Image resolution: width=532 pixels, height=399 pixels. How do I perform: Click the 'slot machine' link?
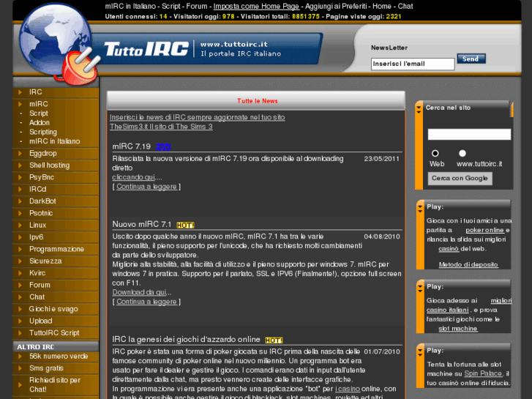pos(457,329)
